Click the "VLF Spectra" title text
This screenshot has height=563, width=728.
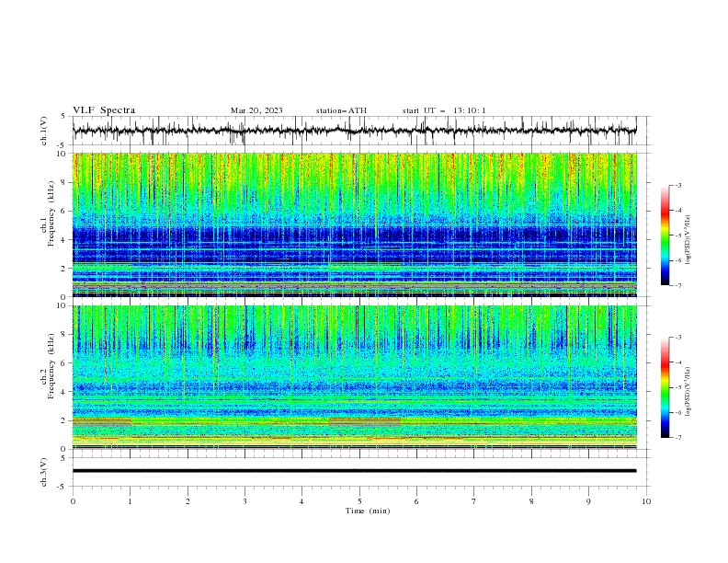(x=104, y=110)
